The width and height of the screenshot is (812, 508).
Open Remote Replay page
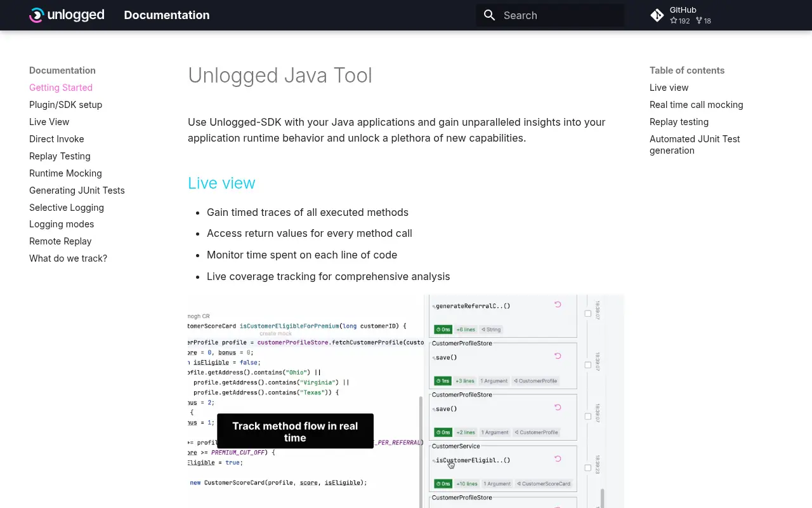tap(60, 241)
